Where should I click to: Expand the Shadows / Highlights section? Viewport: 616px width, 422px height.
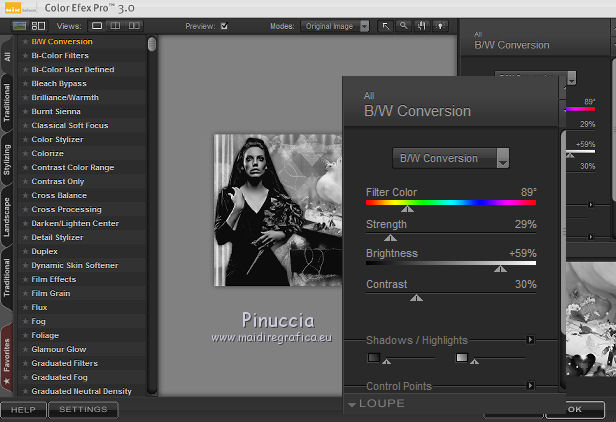pyautogui.click(x=530, y=340)
